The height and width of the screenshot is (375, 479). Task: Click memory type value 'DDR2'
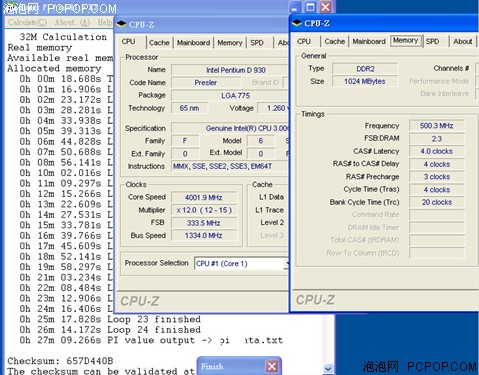point(365,69)
